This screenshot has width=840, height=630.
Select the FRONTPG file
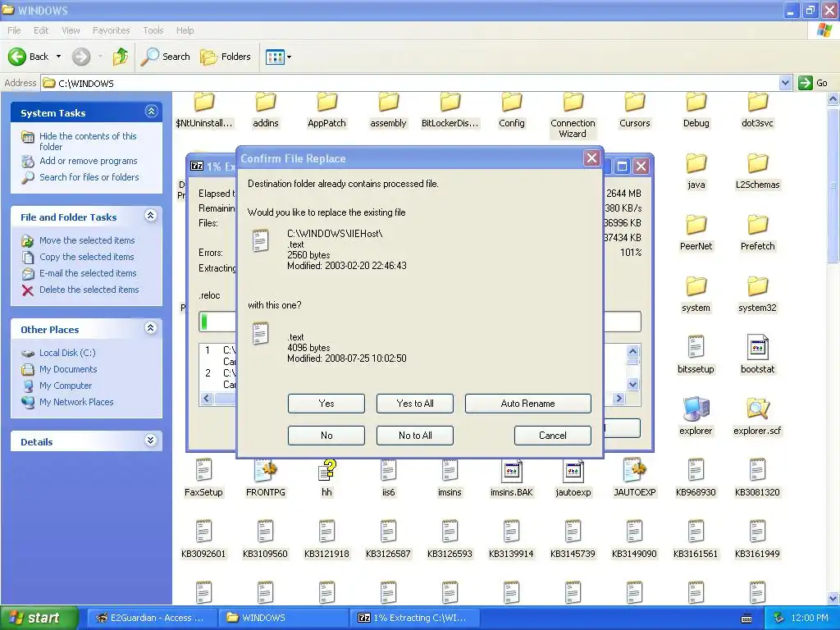[265, 478]
